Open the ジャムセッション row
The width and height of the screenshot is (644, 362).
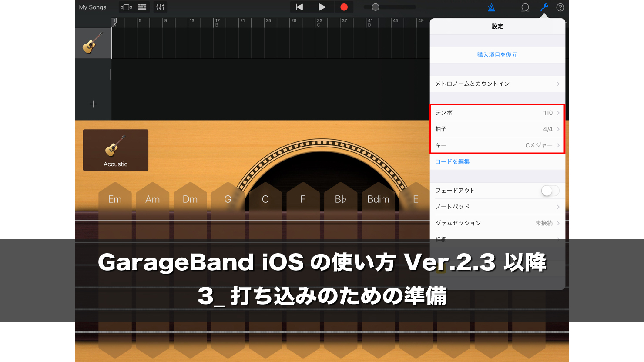click(497, 223)
